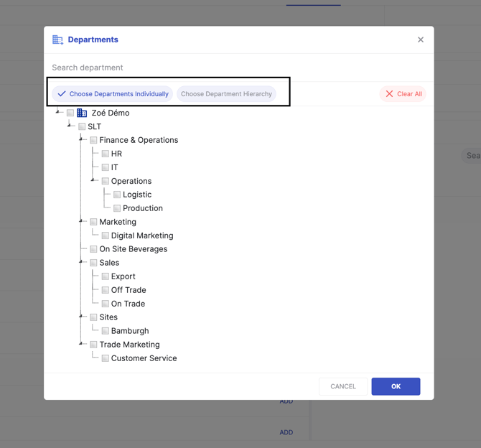The width and height of the screenshot is (481, 448).
Task: Collapse the Sales department node
Action: tap(81, 261)
